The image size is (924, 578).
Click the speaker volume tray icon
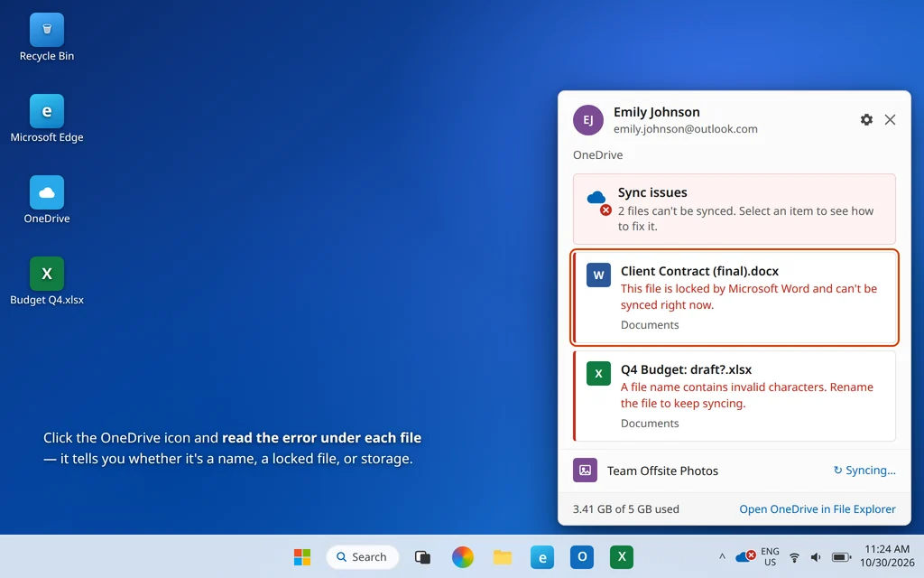[816, 557]
